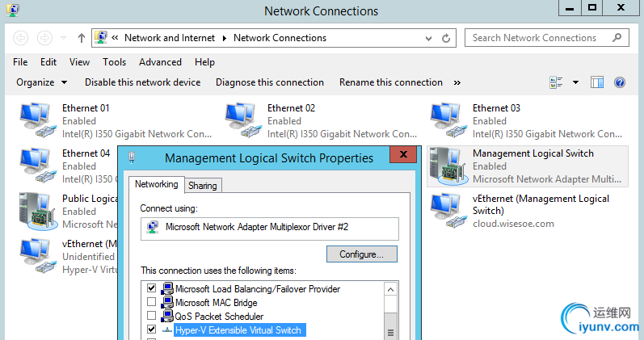Viewport: 644px width, 340px height.
Task: Uncheck Hyper-V Extensible Virtual Switch
Action: (x=152, y=330)
